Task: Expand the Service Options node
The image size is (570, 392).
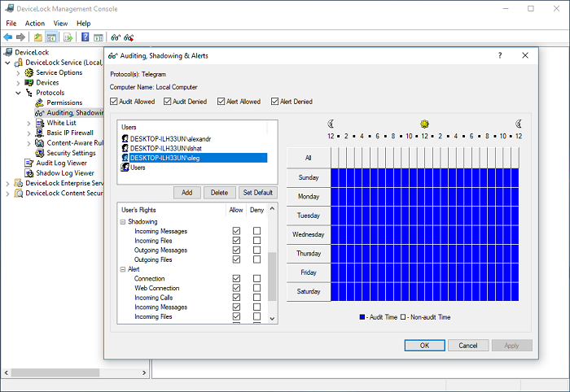Action: [x=18, y=72]
